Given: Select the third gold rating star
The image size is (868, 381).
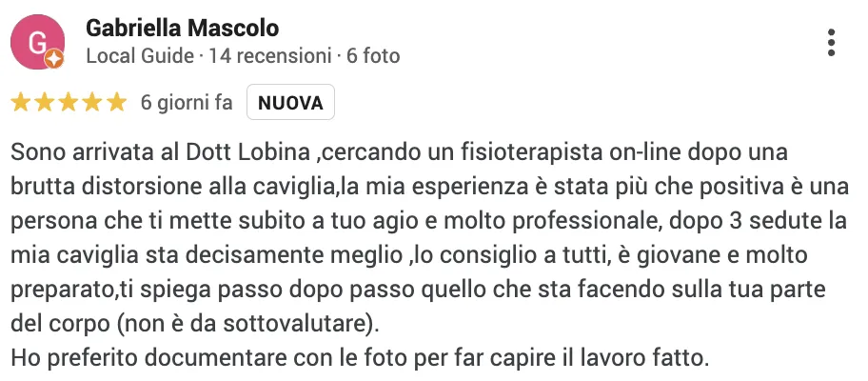Looking at the screenshot, I should 69,103.
